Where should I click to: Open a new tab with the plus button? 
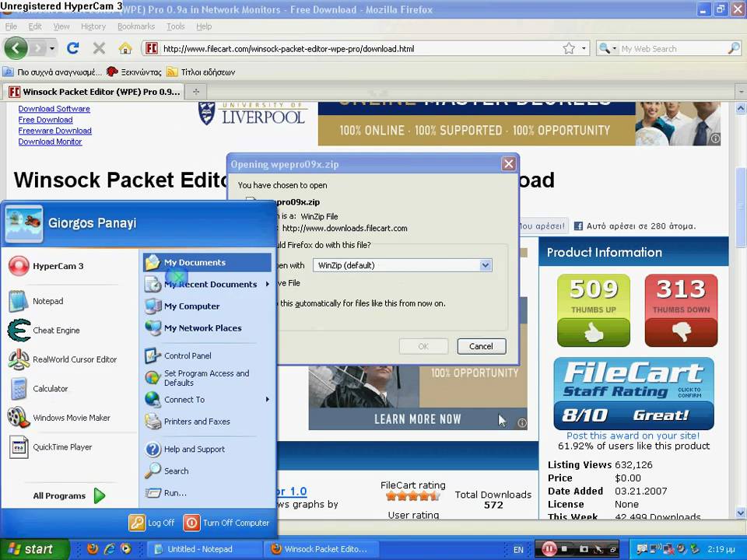click(x=195, y=92)
